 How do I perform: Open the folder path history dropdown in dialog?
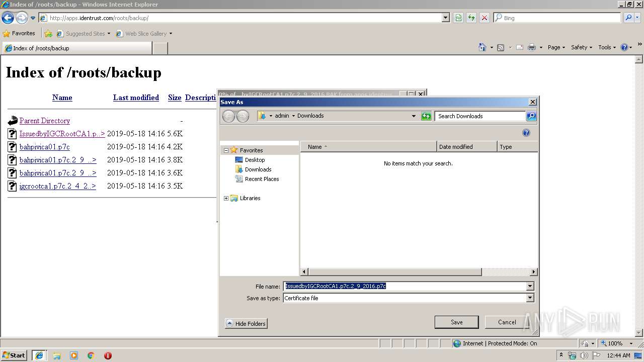414,116
